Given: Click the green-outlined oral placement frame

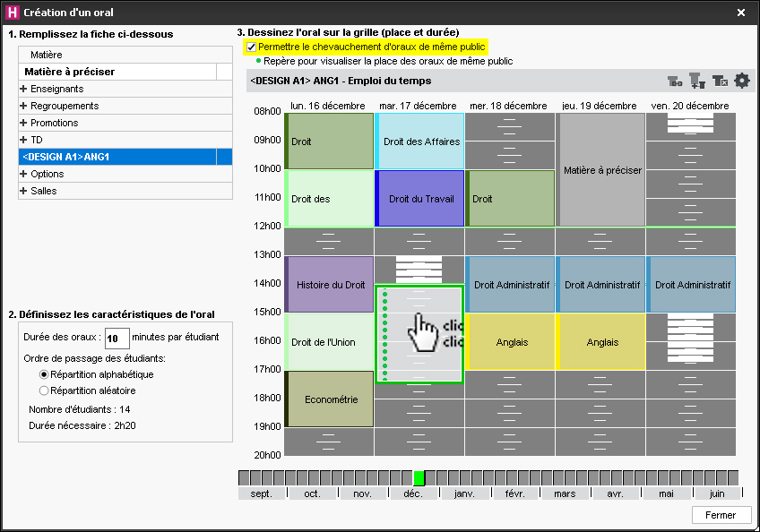Looking at the screenshot, I should pos(419,334).
